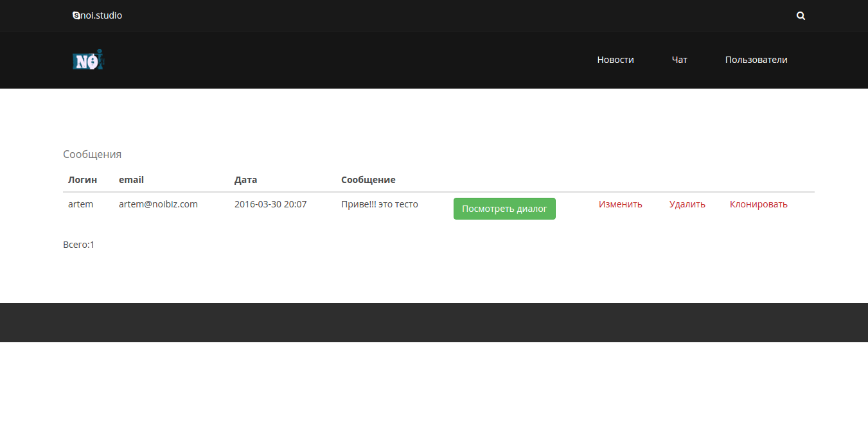868x427 pixels.
Task: Go to the Чат menu item
Action: click(x=680, y=60)
